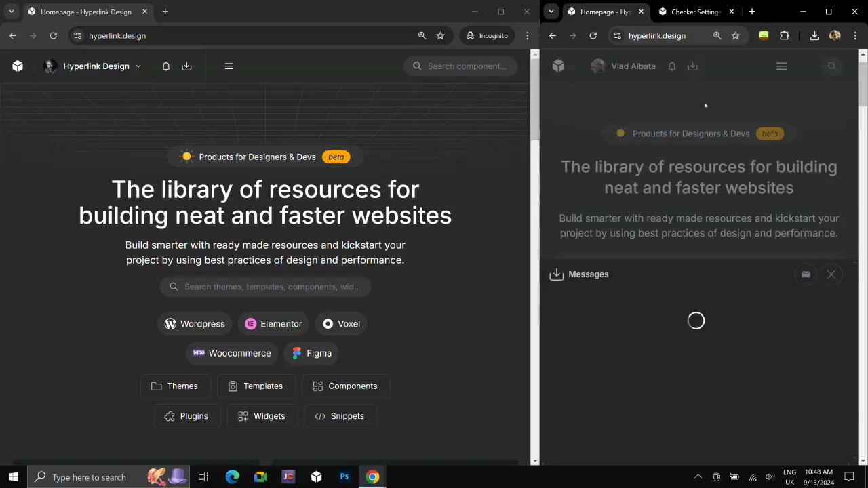Open tab search dropdown in left browser
Image resolution: width=868 pixels, height=488 pixels.
click(11, 12)
